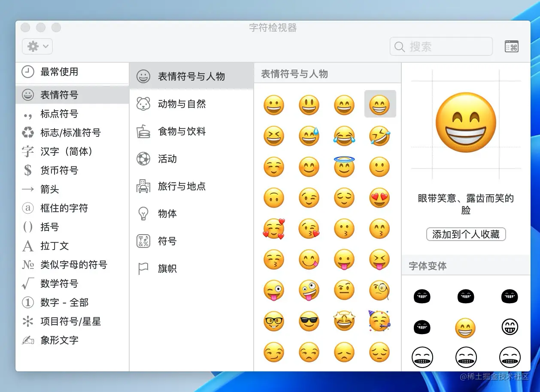Click the large emoji preview image
Viewport: 540px width, 392px height.
click(466, 123)
